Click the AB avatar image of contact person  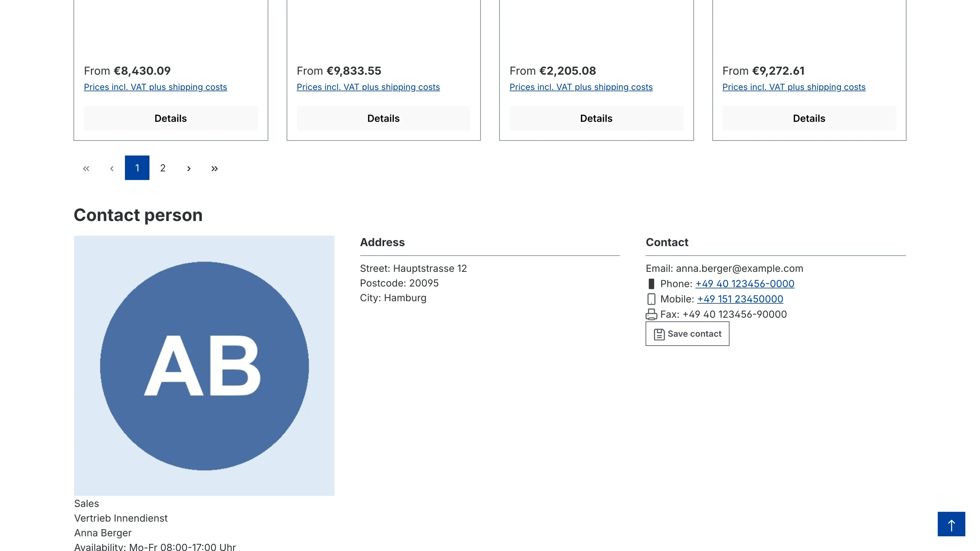[x=204, y=366]
